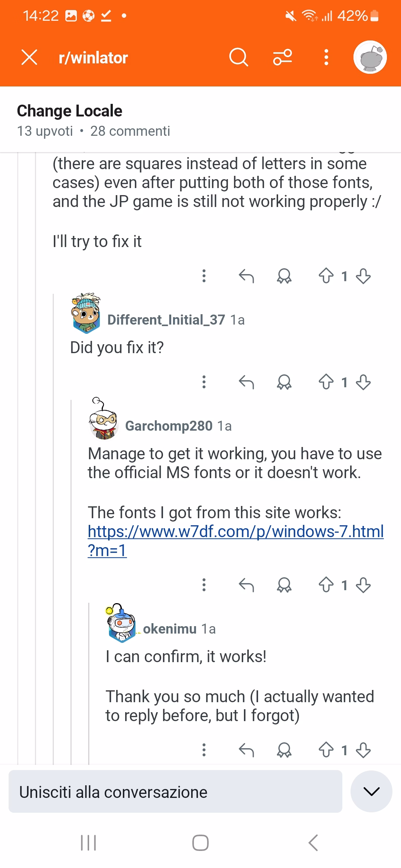401x868 pixels.
Task: Award the "I'll try to fix it" comment
Action: click(284, 276)
